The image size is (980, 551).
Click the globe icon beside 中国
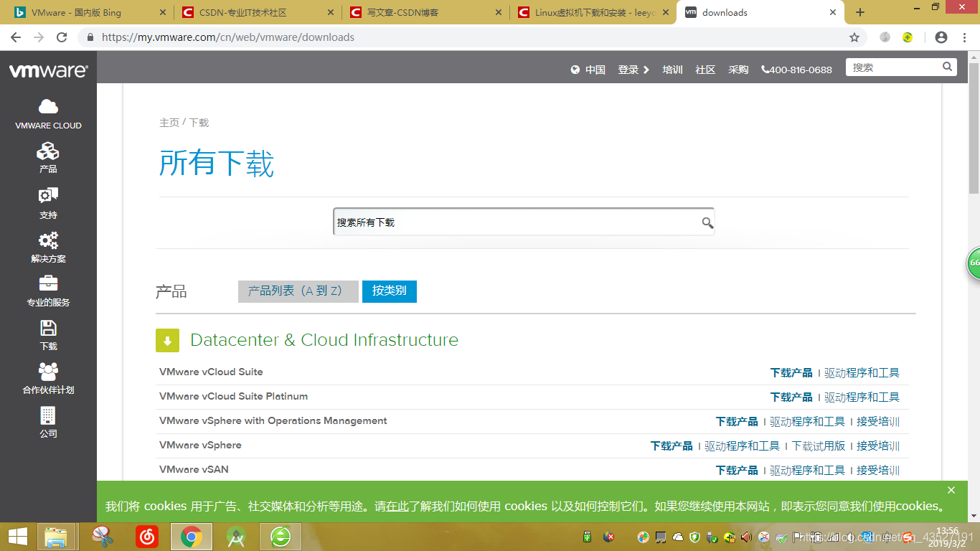(575, 70)
